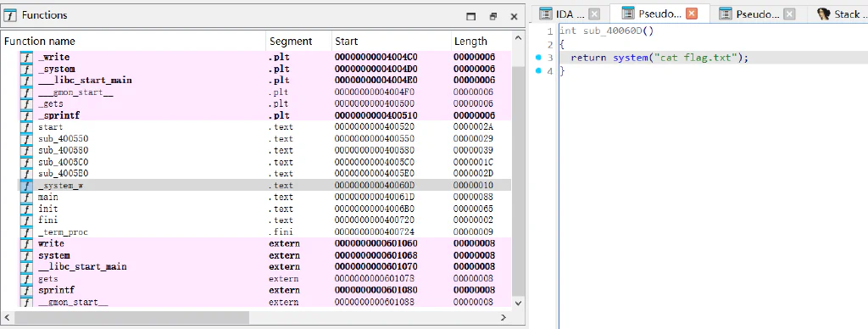Image resolution: width=868 pixels, height=329 pixels.
Task: Click the init function name
Action: [47, 209]
